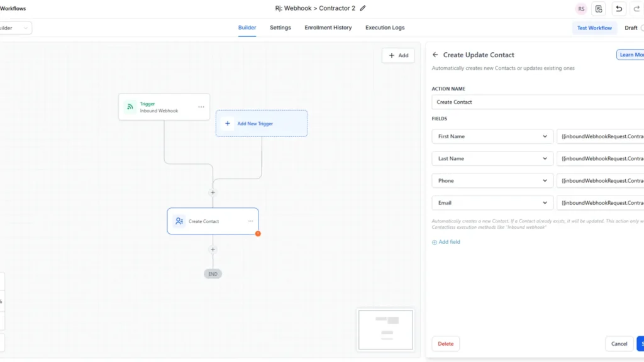644x362 pixels.
Task: Expand the Email field dropdown
Action: (x=492, y=203)
